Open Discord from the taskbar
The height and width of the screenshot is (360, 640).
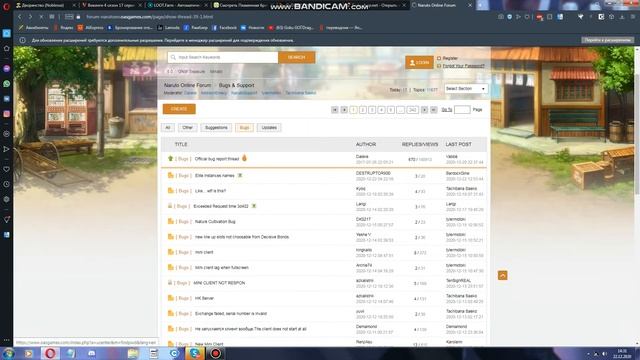pyautogui.click(x=92, y=353)
